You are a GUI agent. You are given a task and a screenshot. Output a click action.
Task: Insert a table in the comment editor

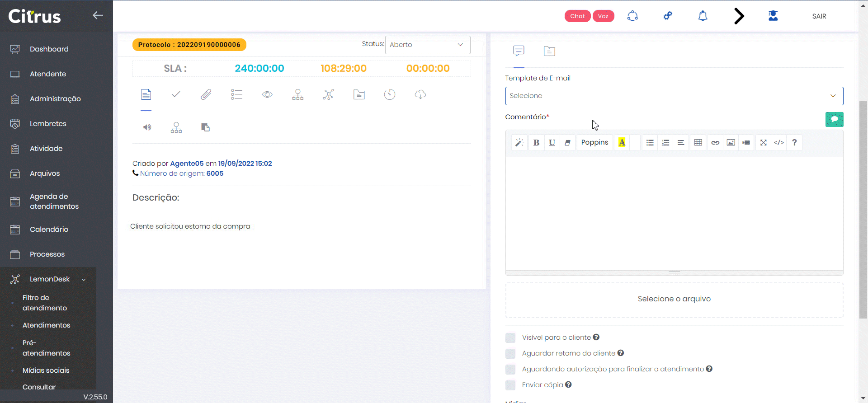pos(698,143)
